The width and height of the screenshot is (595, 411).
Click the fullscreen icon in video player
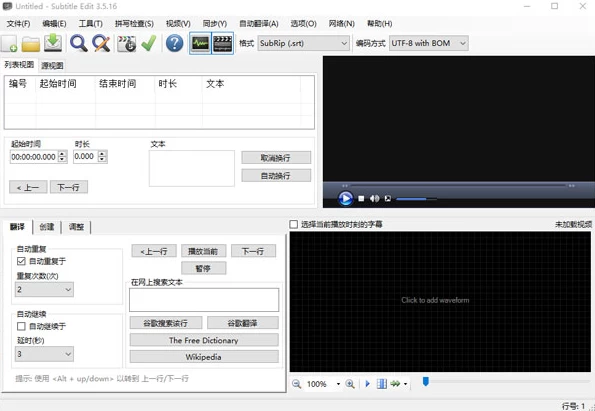(x=387, y=198)
